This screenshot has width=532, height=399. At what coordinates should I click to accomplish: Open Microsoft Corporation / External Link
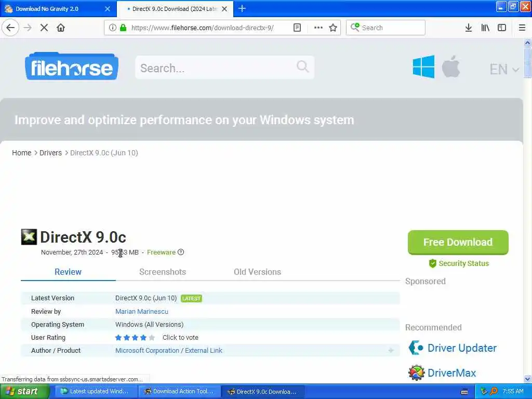click(169, 351)
